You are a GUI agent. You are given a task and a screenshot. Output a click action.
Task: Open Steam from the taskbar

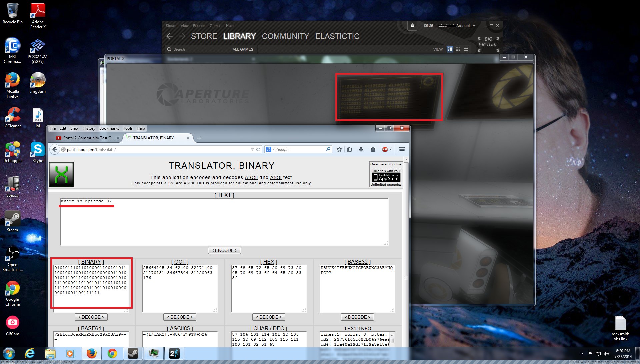(x=133, y=353)
